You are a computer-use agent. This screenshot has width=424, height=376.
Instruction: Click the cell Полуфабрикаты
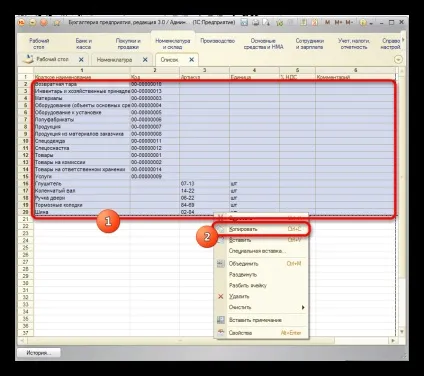pyautogui.click(x=82, y=120)
